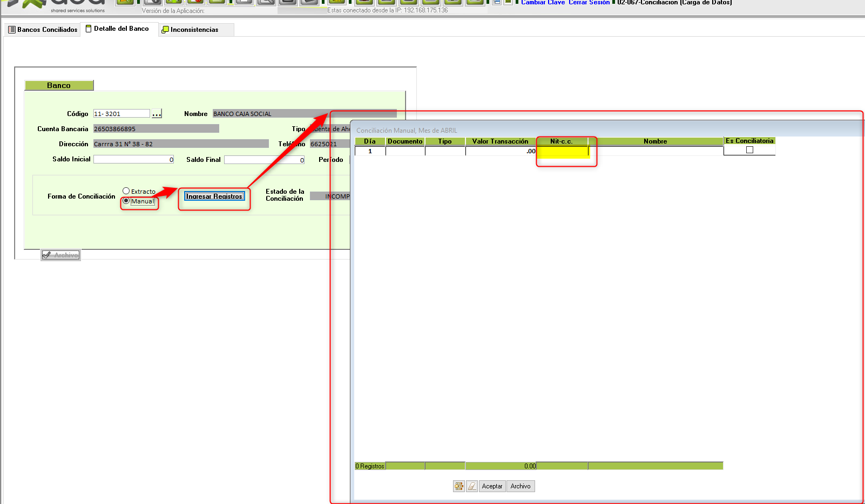865x504 pixels.
Task: Select the Detalle del Banco tab
Action: 117,29
